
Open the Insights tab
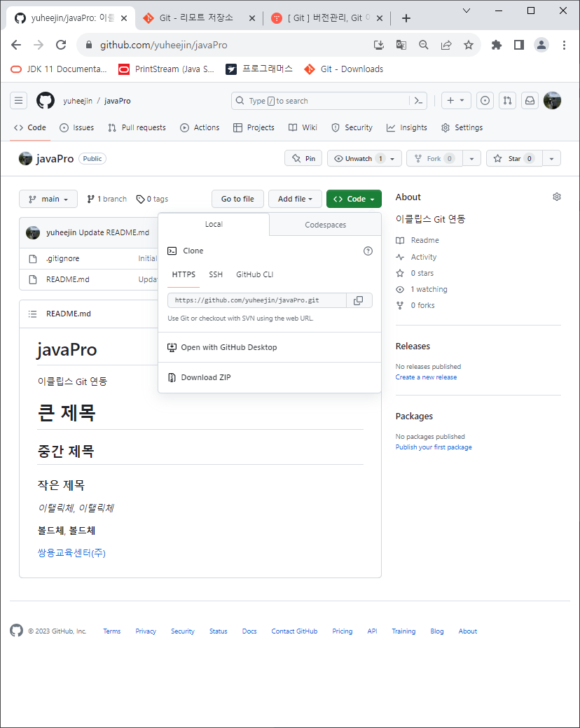pos(407,127)
